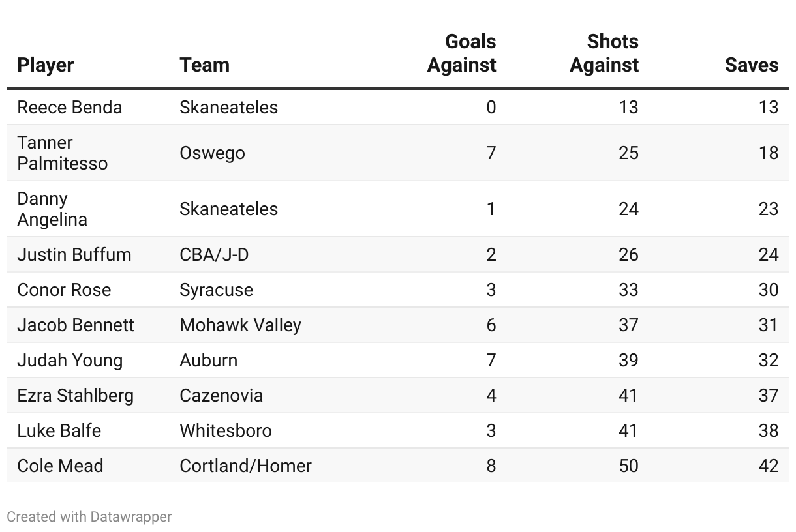Select the Whitesboro team cell

pyautogui.click(x=226, y=430)
